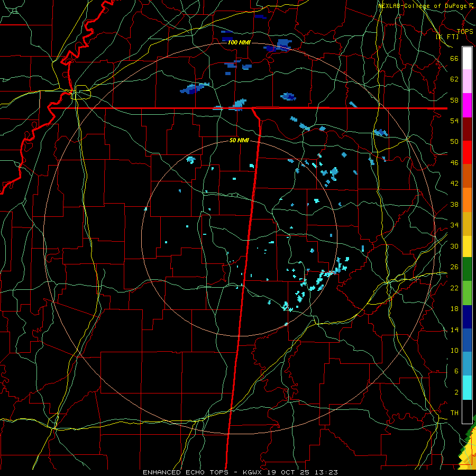This screenshot has height=476, width=476.
Task: Pick the dark orange legend swatch
Action: (x=467, y=176)
